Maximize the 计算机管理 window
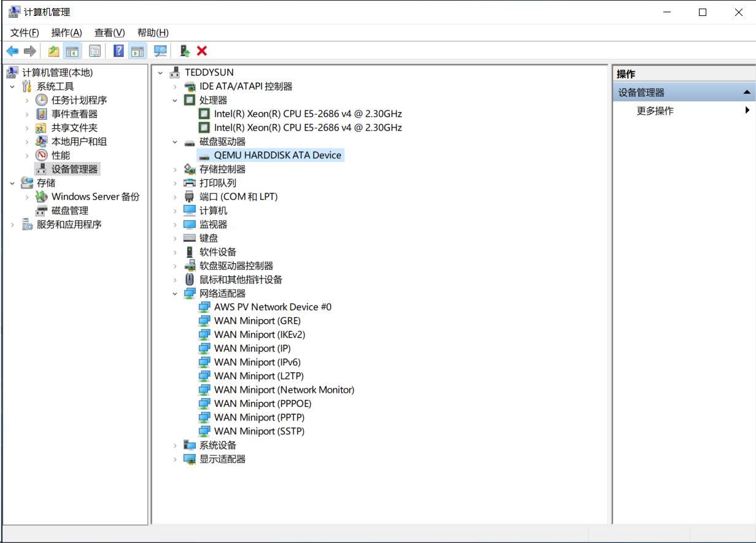This screenshot has width=756, height=543. tap(703, 12)
